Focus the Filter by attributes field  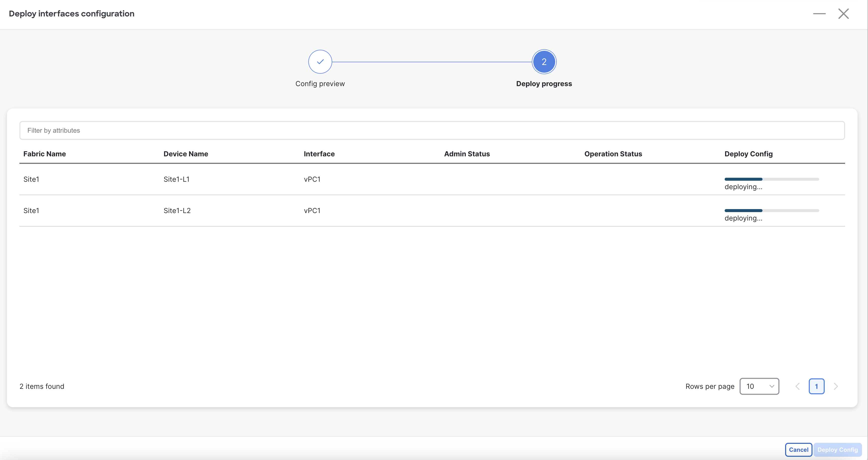[432, 130]
